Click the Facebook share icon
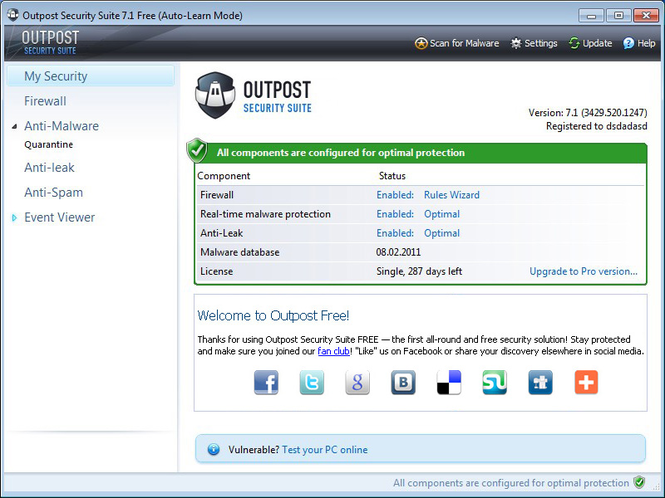665x498 pixels. (x=266, y=382)
